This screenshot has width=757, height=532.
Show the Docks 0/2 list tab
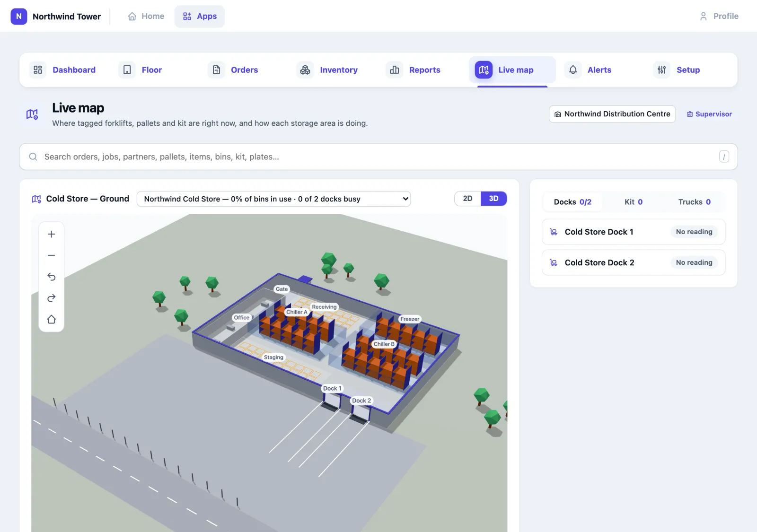tap(572, 202)
